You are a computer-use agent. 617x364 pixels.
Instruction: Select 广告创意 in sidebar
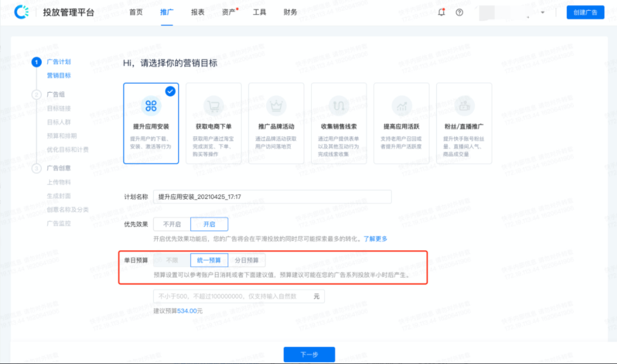59,168
